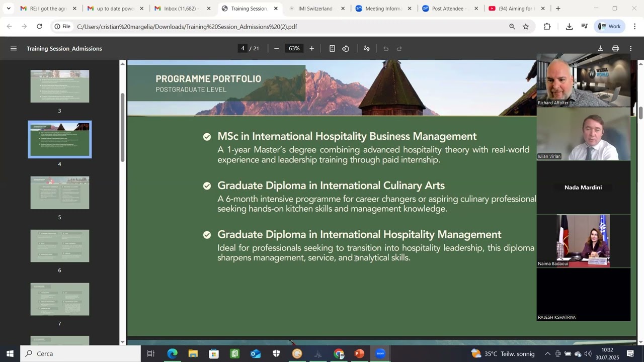Switch to the IMI Switzerland tab
The width and height of the screenshot is (644, 362).
(315, 9)
